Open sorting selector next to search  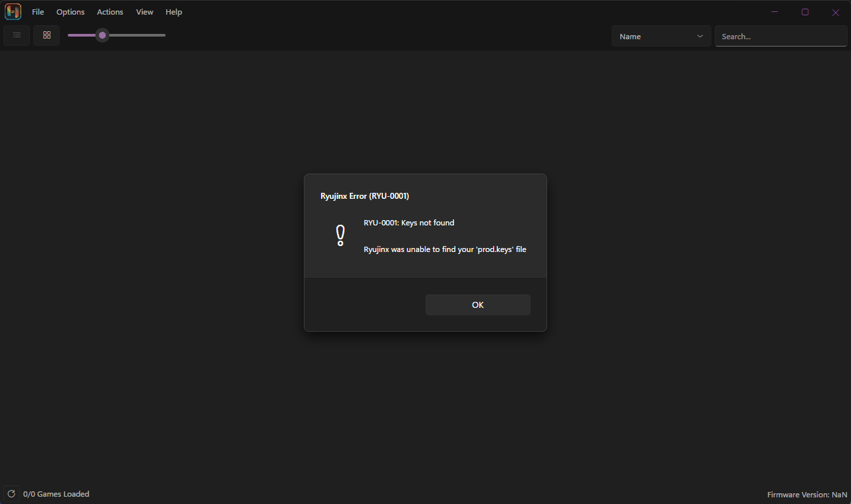click(x=661, y=36)
